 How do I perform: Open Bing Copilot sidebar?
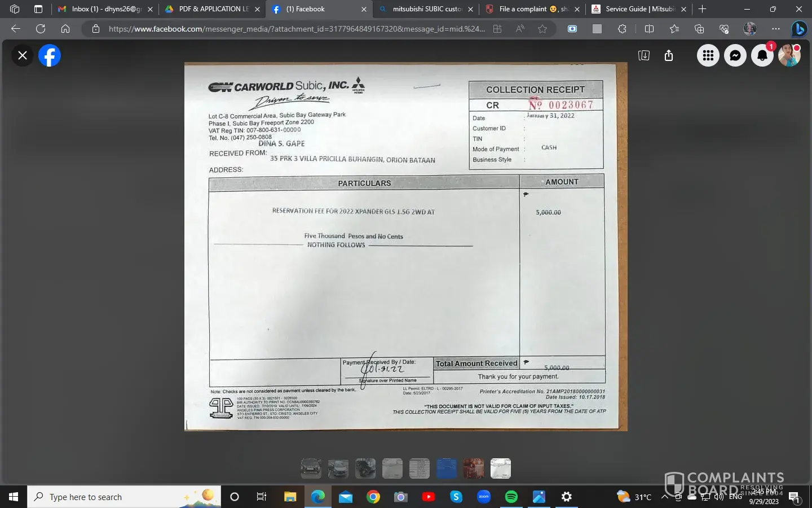[799, 29]
